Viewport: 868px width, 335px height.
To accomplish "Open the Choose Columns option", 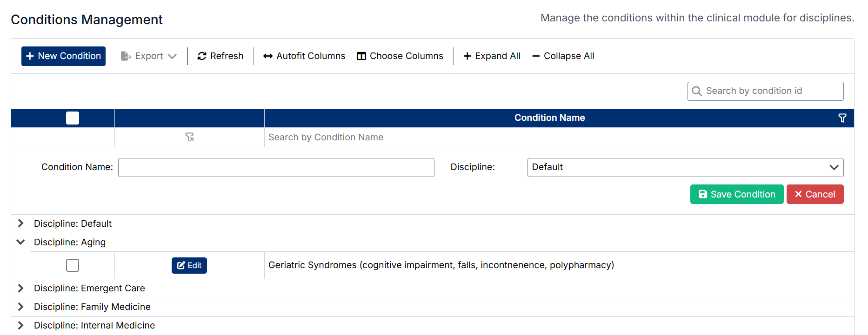I will (400, 56).
